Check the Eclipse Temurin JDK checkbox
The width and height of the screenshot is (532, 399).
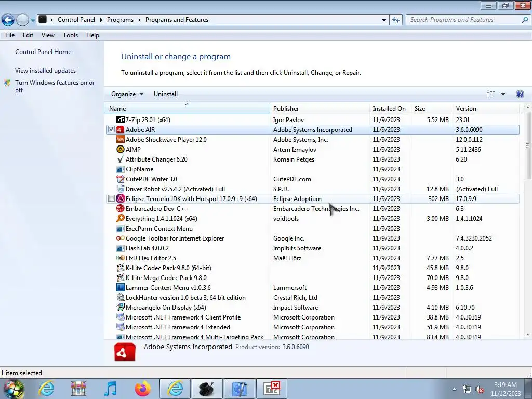coord(111,198)
